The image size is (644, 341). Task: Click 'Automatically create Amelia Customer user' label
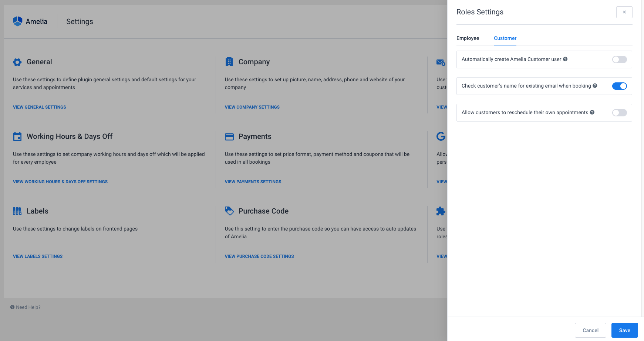[x=511, y=59]
